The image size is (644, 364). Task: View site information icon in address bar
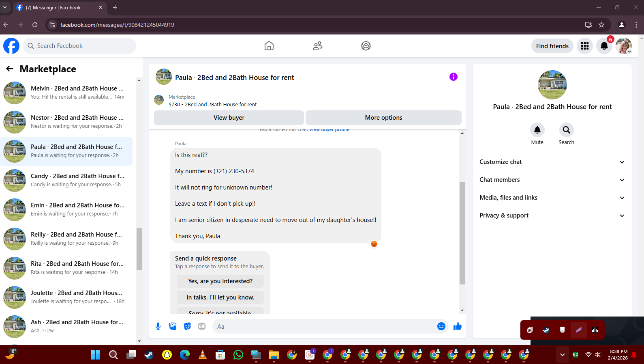click(52, 25)
